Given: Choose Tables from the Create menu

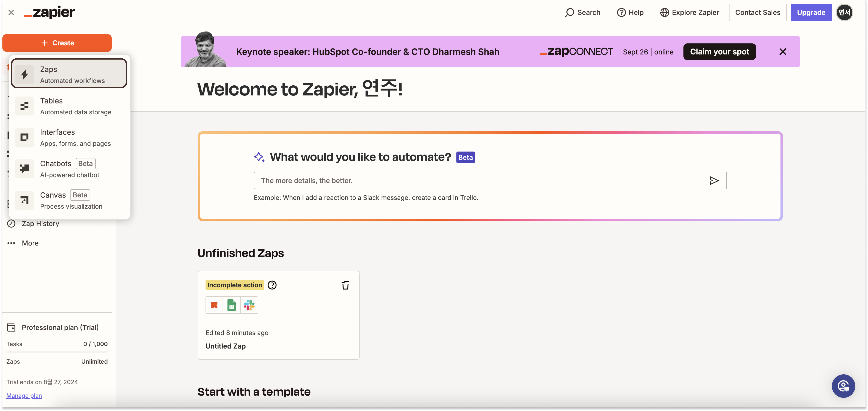Looking at the screenshot, I should (69, 106).
